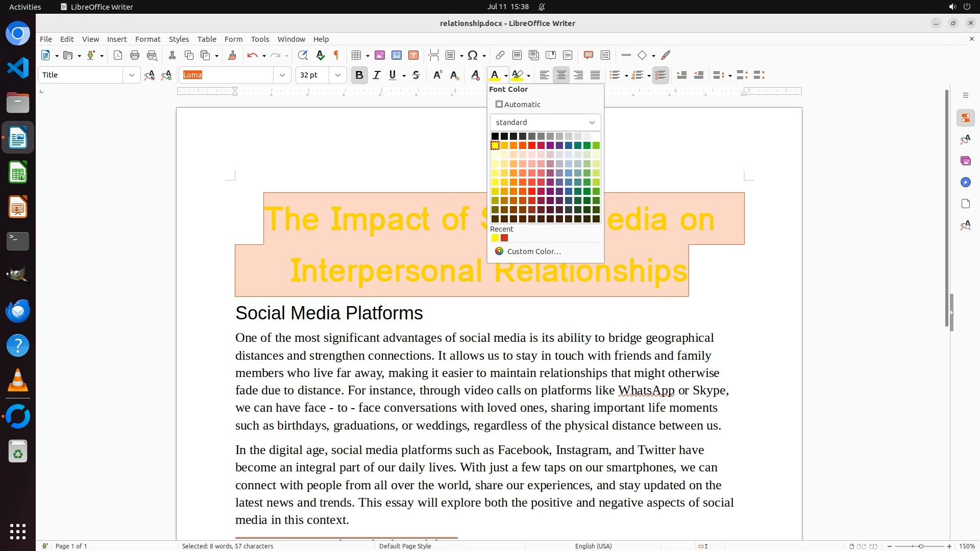Insert a special character via Omega icon
Screen dimensions: 980x551
coord(473,55)
